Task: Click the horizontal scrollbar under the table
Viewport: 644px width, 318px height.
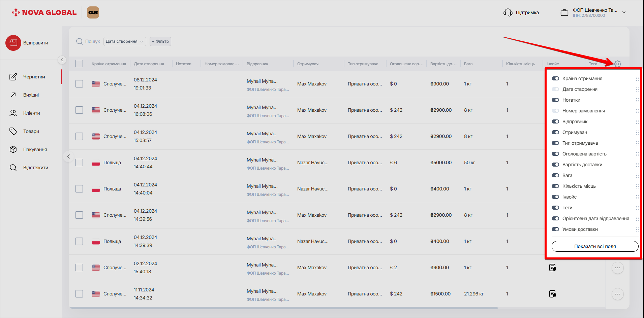Action: [x=283, y=308]
